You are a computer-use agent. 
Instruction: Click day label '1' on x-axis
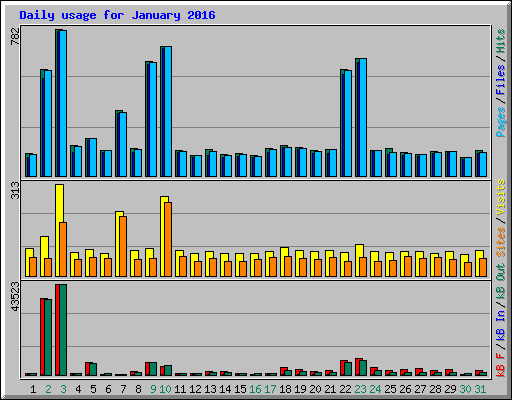coord(33,389)
